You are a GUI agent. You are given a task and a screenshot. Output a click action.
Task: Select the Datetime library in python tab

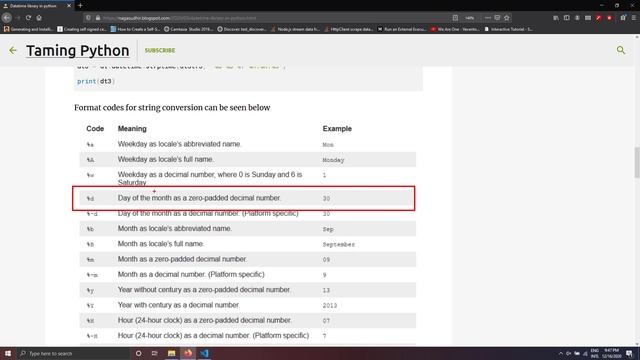pyautogui.click(x=36, y=6)
